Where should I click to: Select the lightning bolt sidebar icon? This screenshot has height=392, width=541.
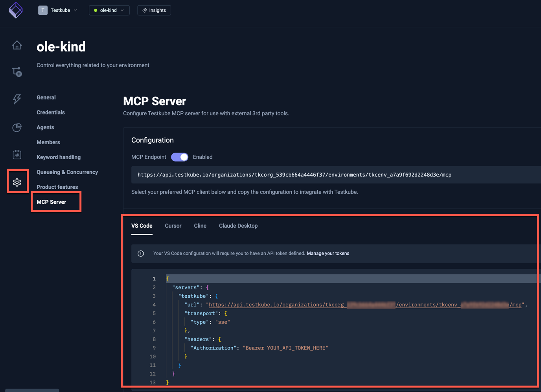(x=17, y=99)
